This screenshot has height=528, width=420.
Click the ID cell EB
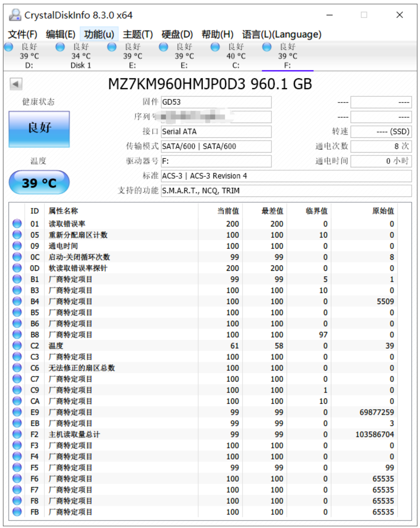tap(35, 423)
